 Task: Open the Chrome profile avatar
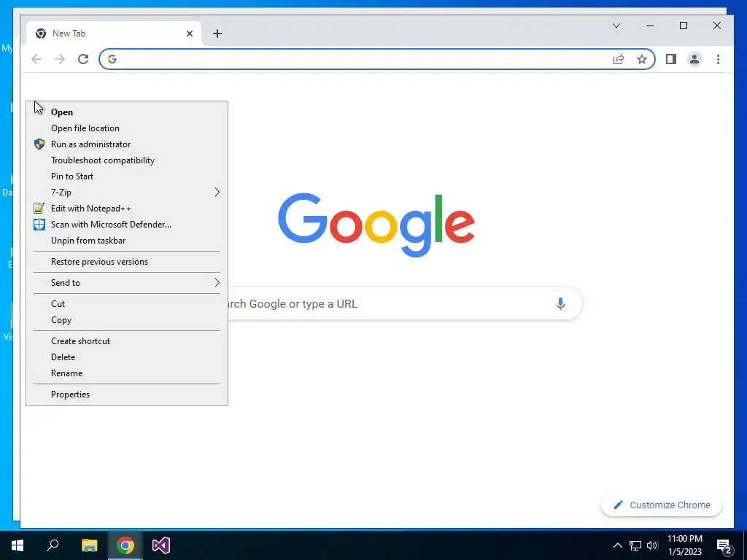point(694,59)
